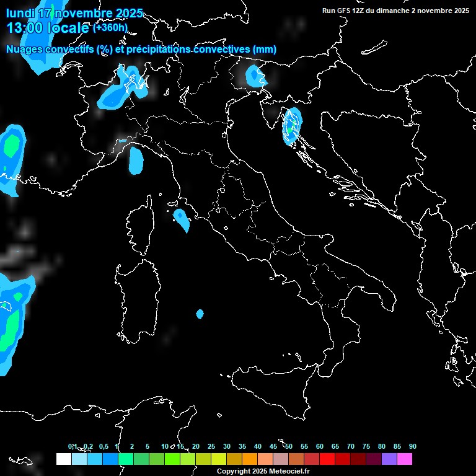476x476 pixels.
Task: Click the '75' legend value
Action: (366, 446)
